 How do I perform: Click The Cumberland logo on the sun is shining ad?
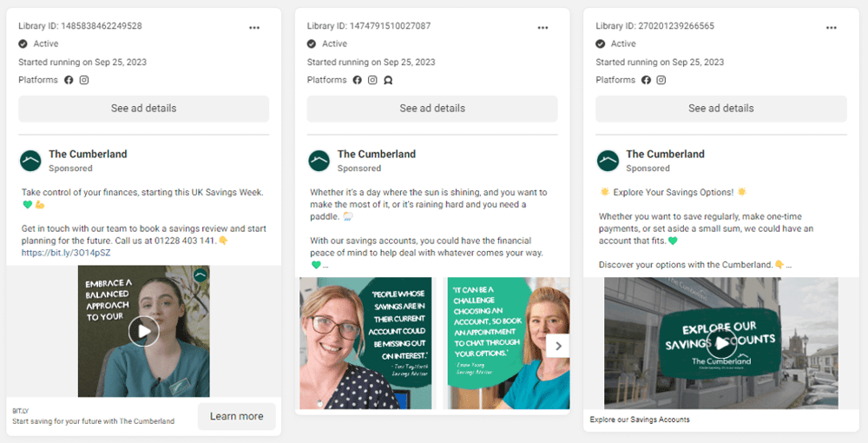click(x=319, y=161)
